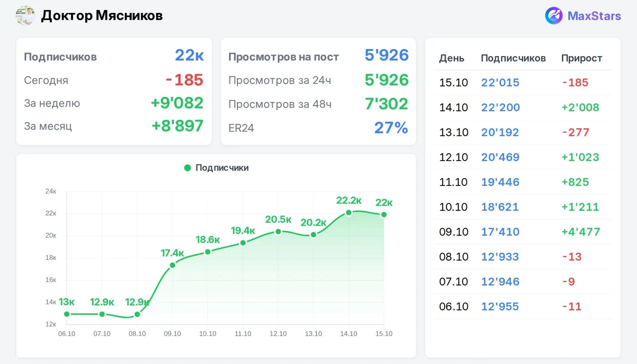The image size is (637, 364).
Task: Click the Просмотров за 48ч value 7'302
Action: point(387,104)
